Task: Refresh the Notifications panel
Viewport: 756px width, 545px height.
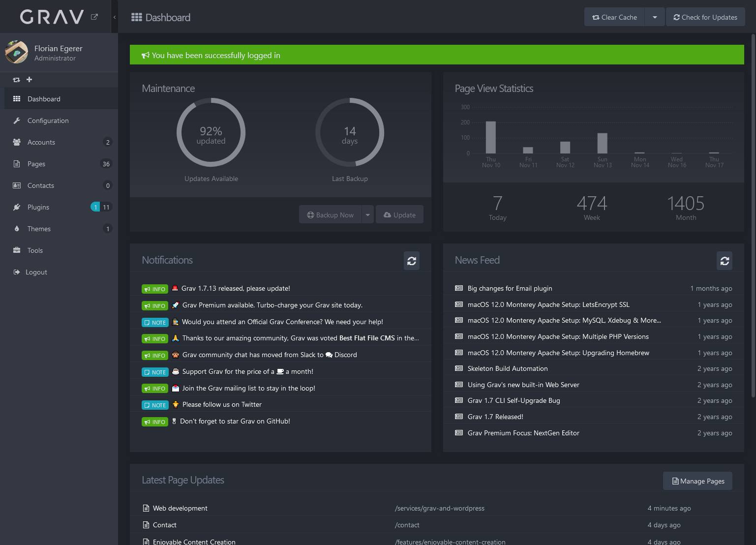Action: pos(412,261)
